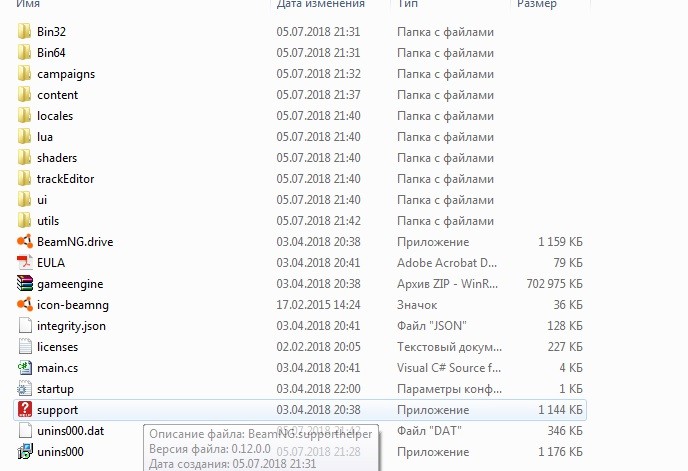The width and height of the screenshot is (688, 471).
Task: Click the 1 176 КБ size value
Action: pos(560,452)
